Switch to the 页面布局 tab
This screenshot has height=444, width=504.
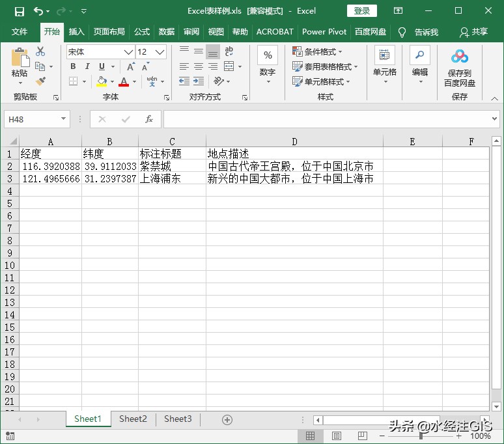click(x=109, y=32)
